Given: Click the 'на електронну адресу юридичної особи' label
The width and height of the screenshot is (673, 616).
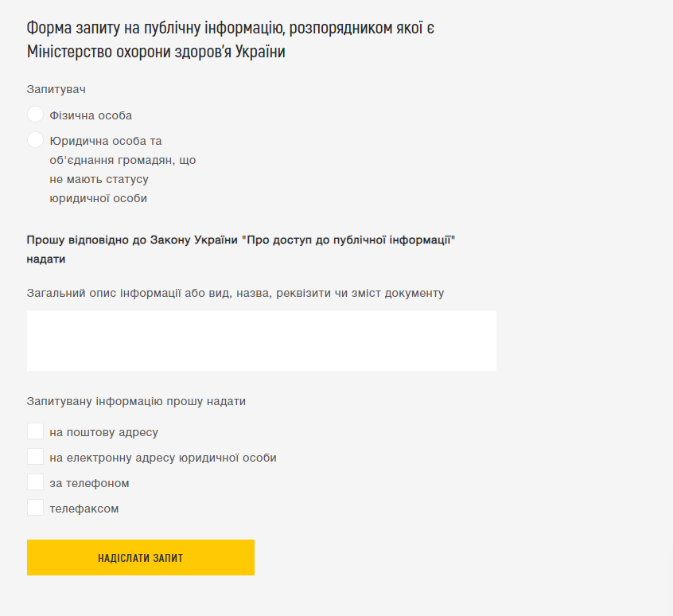Looking at the screenshot, I should point(163,458).
